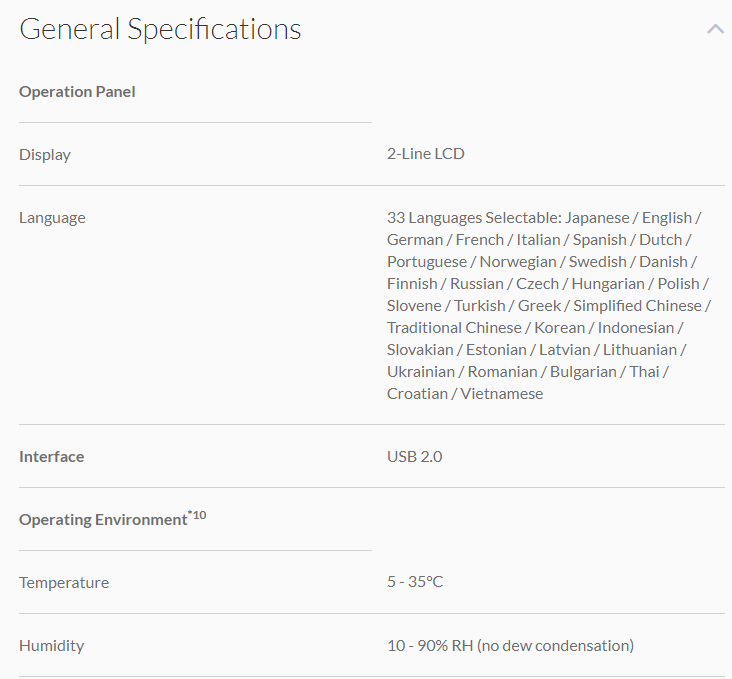
Task: Click the word Japanese in language list
Action: [x=598, y=218]
